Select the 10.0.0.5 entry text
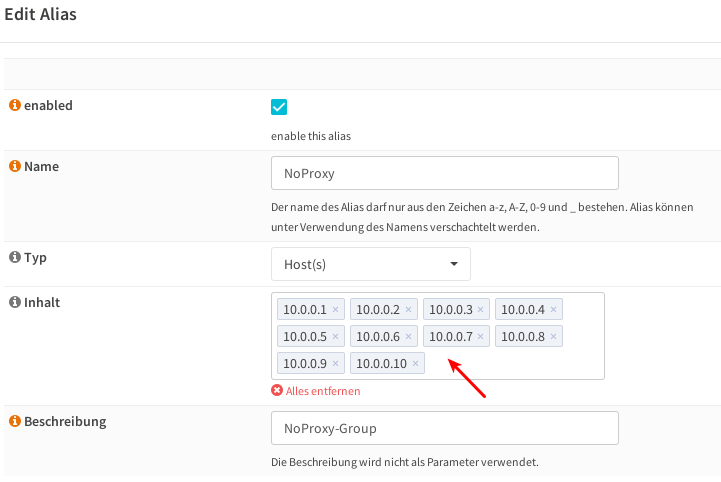The height and width of the screenshot is (482, 721). point(305,337)
